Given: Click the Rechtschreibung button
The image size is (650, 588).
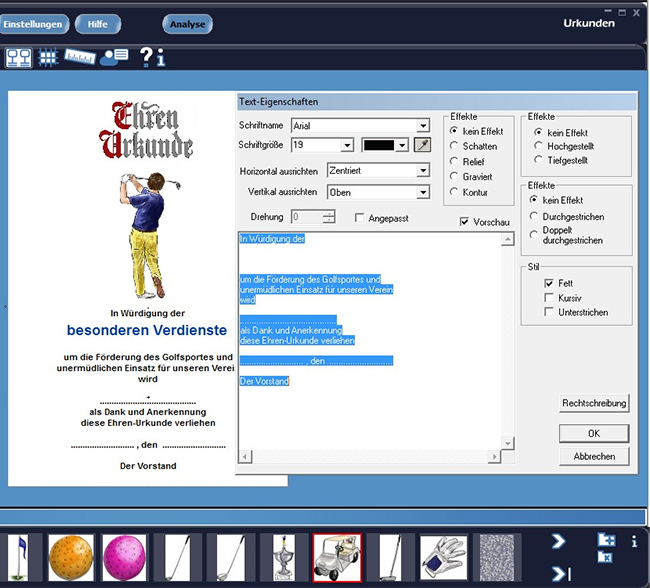Looking at the screenshot, I should tap(594, 404).
